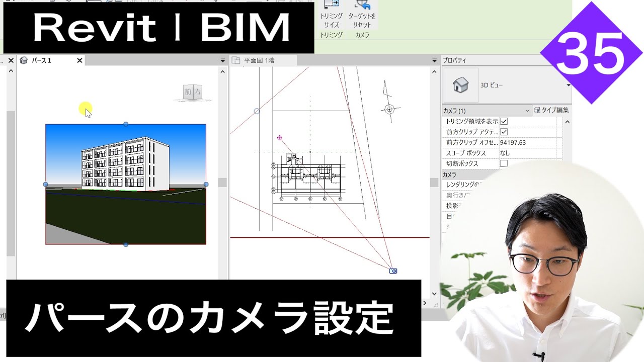Click the 平面図 1階 tab's plan icon
Image resolution: width=644 pixels, height=362 pixels.
236,60
